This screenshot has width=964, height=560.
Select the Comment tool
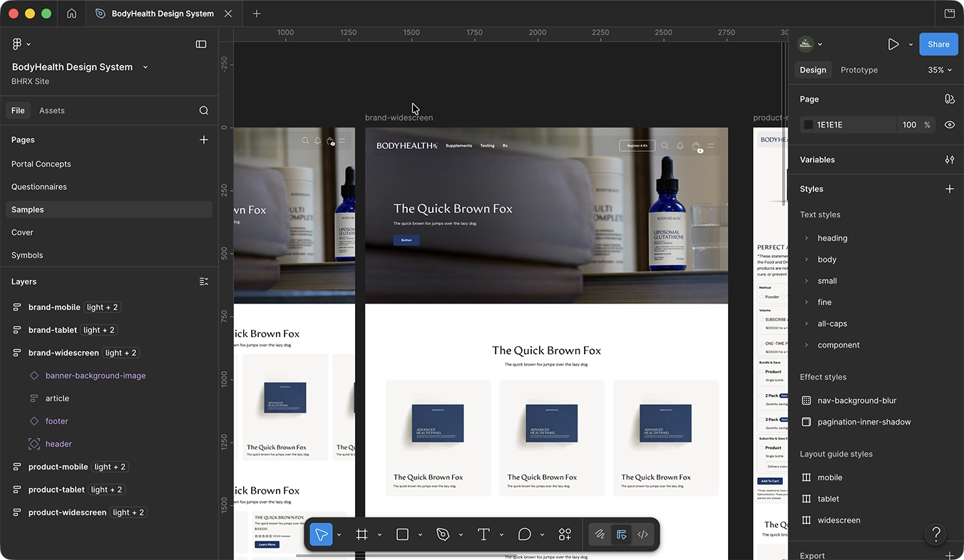[x=524, y=534]
